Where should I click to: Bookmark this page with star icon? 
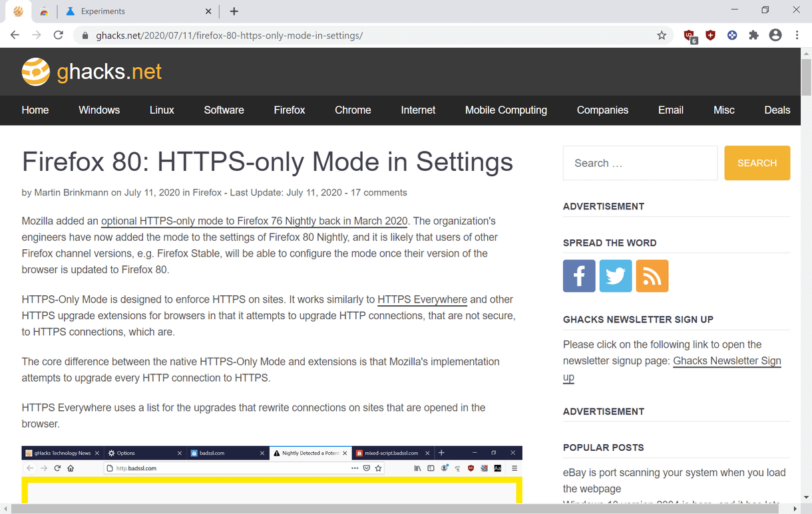pos(662,35)
